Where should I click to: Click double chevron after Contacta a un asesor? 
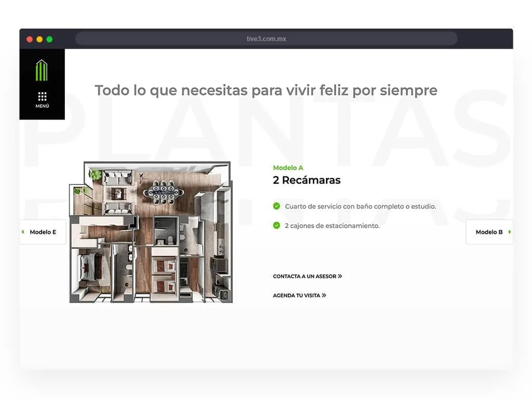(x=340, y=276)
